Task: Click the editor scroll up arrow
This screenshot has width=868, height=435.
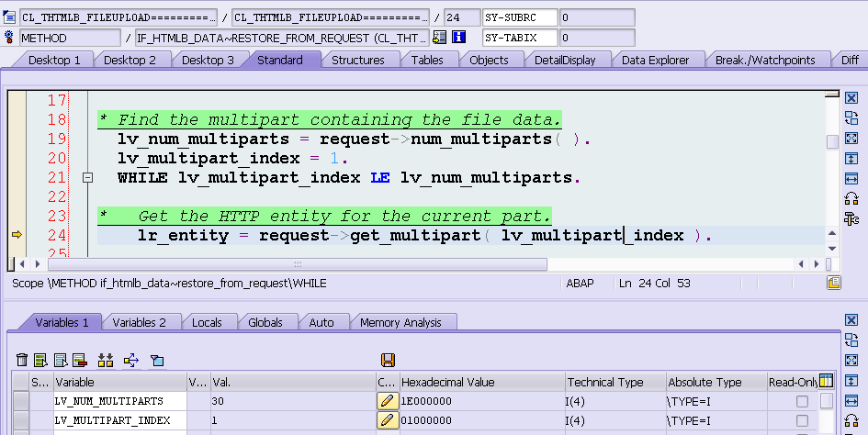Action: 831,233
